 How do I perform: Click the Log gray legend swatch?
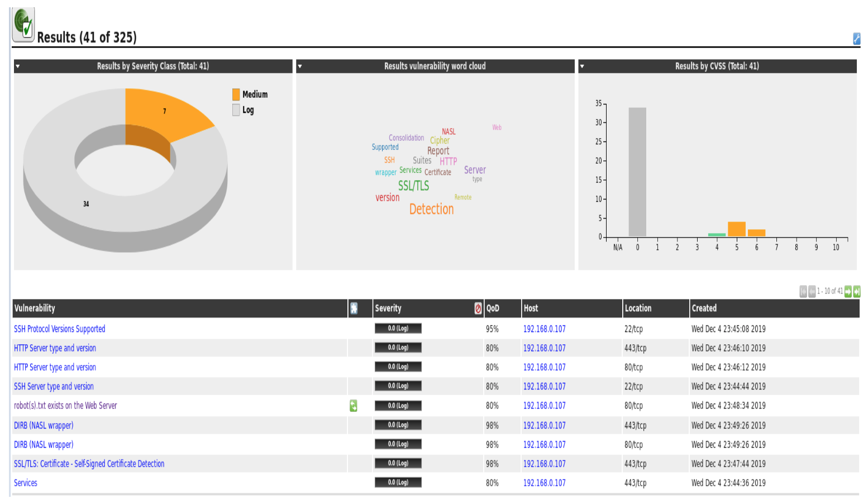click(x=236, y=110)
